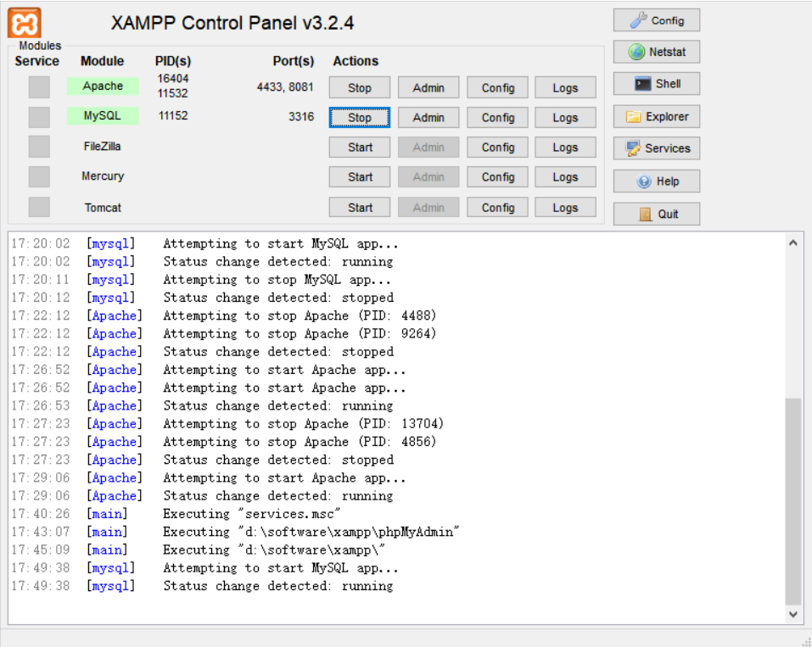Open Config with the wrench icon
Viewport: 812px width, 647px height.
tap(656, 20)
